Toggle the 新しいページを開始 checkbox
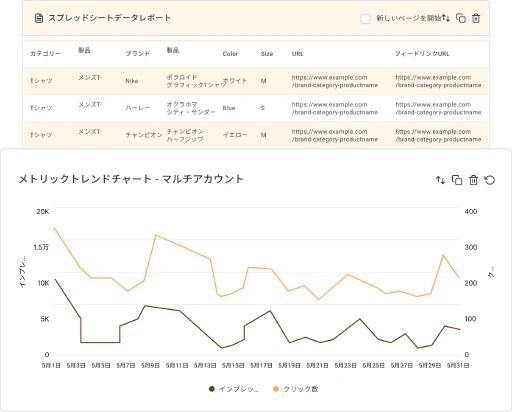The width and height of the screenshot is (512, 412). (365, 19)
